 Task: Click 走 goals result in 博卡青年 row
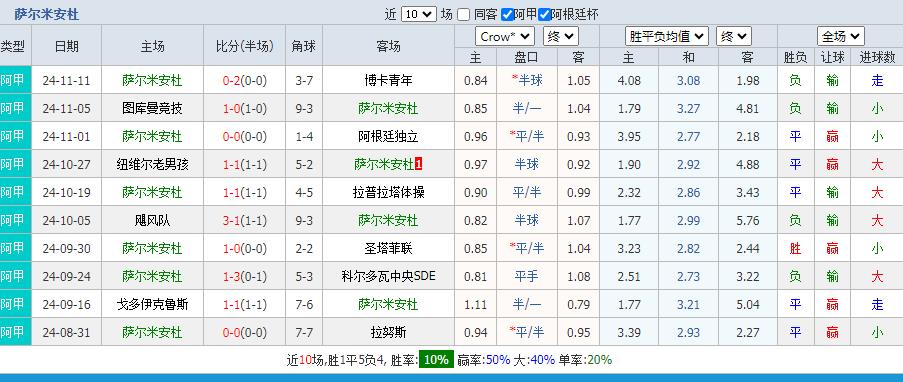[x=877, y=81]
